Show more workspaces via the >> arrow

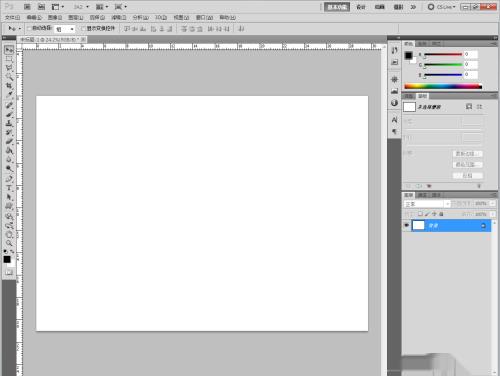(413, 7)
